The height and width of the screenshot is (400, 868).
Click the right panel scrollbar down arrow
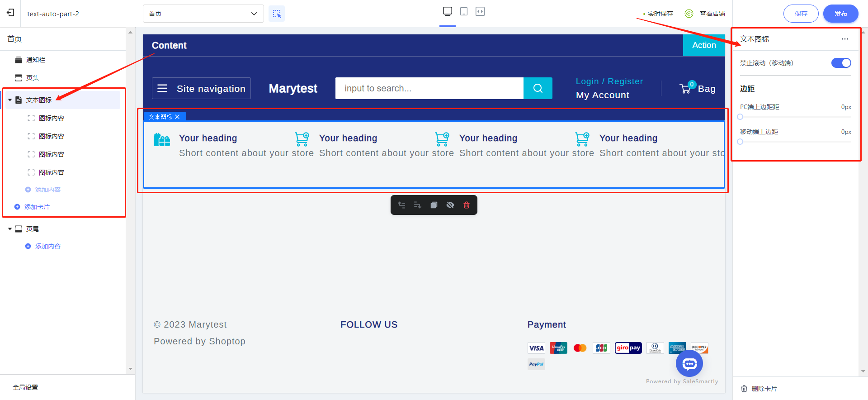(x=863, y=371)
